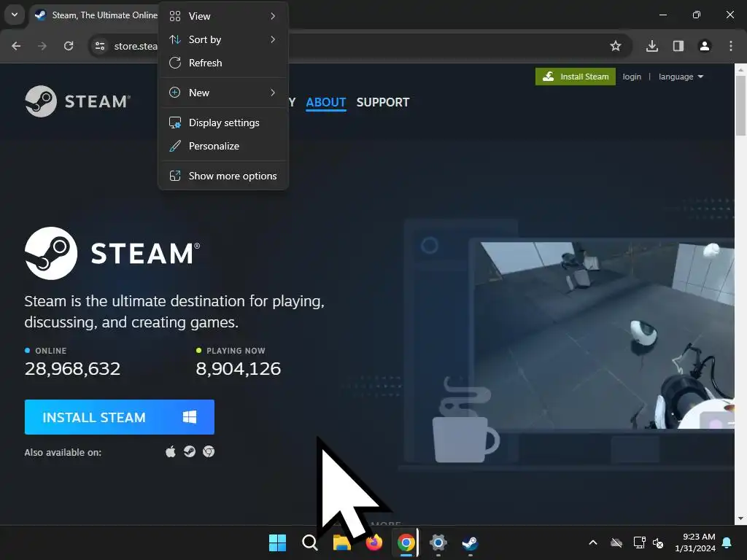Click the online count 28,968,632
This screenshot has width=747, height=560.
click(72, 368)
